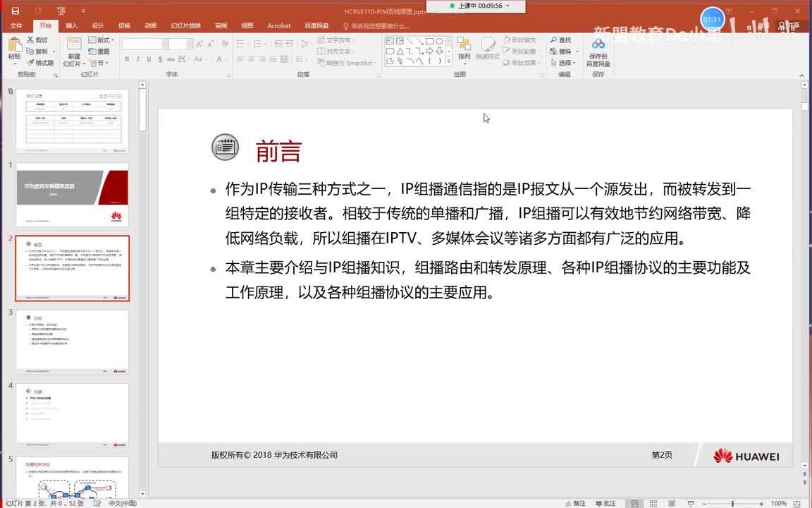Click Fit slide to window icon
The image size is (812, 508).
pyautogui.click(x=797, y=503)
